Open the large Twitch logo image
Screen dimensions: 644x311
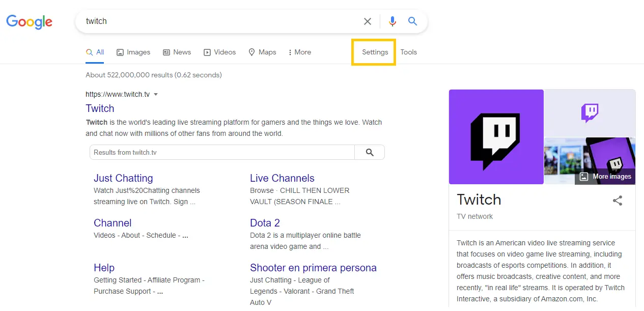click(496, 137)
